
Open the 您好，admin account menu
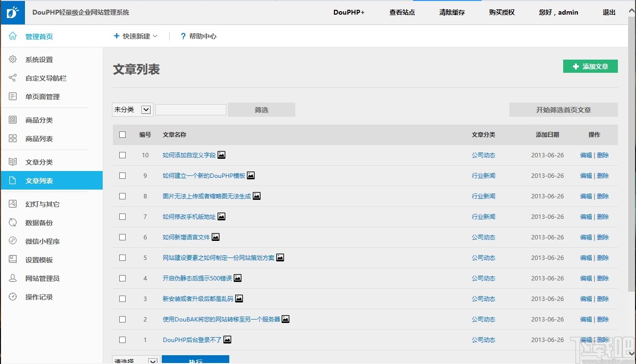click(559, 12)
